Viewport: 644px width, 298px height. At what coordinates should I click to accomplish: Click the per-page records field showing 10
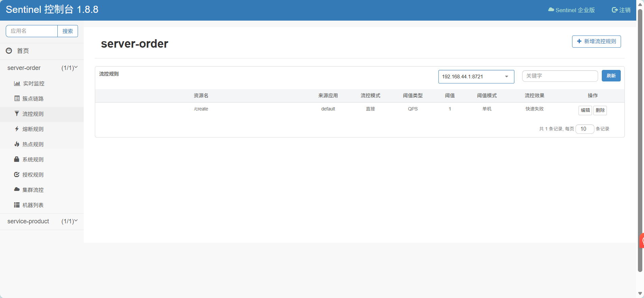coord(585,129)
